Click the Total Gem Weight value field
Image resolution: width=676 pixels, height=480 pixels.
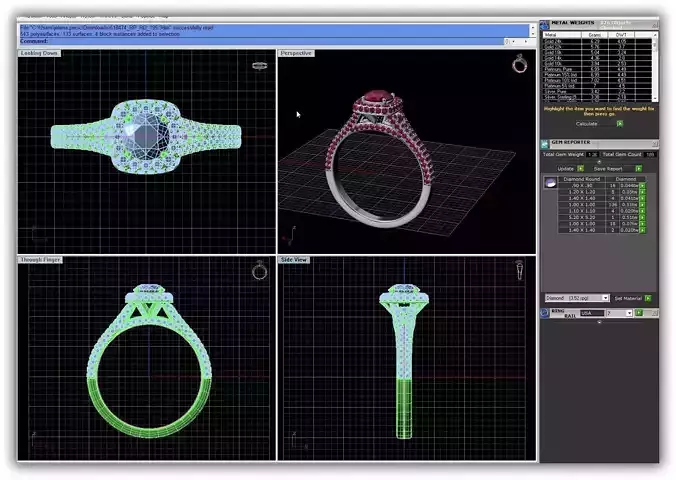tap(592, 154)
